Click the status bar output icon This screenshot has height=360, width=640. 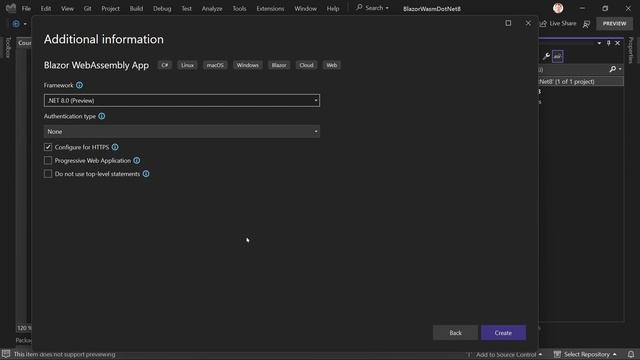(6, 354)
